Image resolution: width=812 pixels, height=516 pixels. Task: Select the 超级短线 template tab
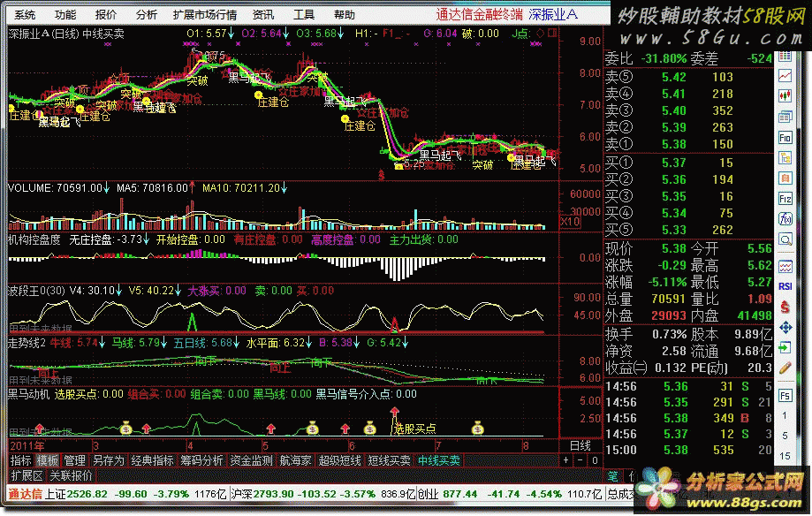tap(339, 460)
